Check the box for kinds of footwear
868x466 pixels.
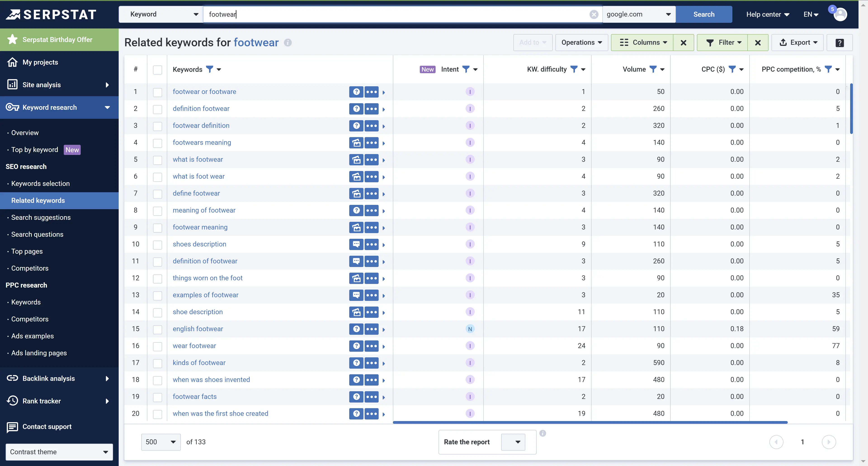click(x=157, y=363)
